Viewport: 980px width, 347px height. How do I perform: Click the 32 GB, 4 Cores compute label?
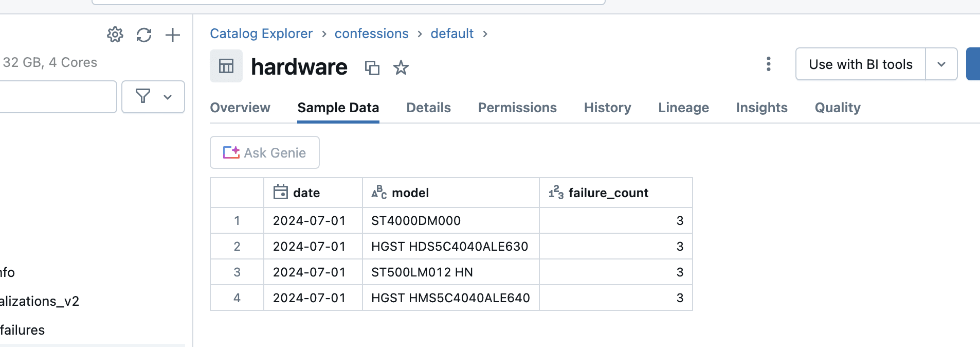(x=50, y=62)
